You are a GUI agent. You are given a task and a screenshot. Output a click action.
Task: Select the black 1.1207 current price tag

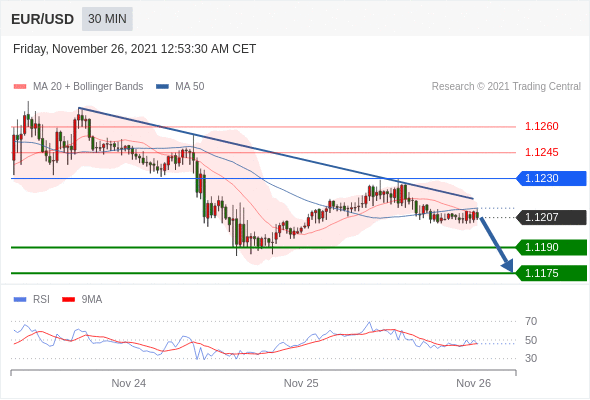551,217
